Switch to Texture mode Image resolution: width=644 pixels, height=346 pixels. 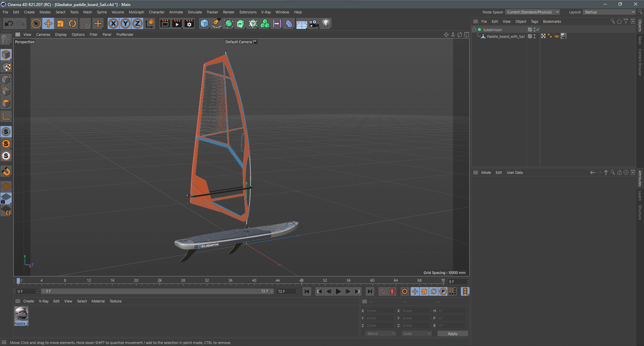point(6,67)
